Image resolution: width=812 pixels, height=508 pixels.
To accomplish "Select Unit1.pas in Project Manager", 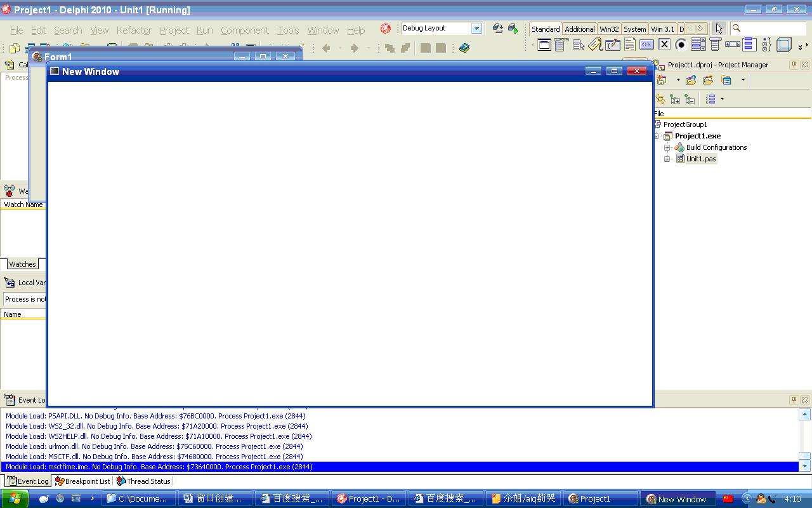I will (x=701, y=159).
